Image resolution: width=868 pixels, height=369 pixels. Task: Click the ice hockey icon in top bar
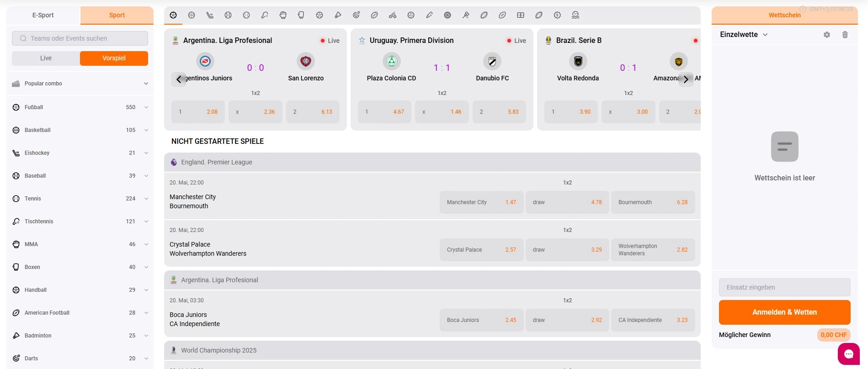[x=210, y=15]
